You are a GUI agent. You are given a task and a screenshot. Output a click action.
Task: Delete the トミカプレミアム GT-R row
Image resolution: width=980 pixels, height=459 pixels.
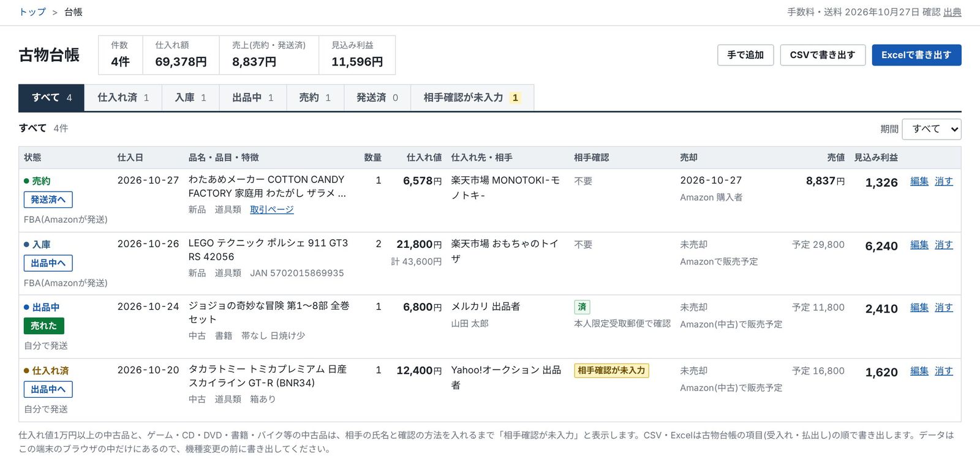944,371
